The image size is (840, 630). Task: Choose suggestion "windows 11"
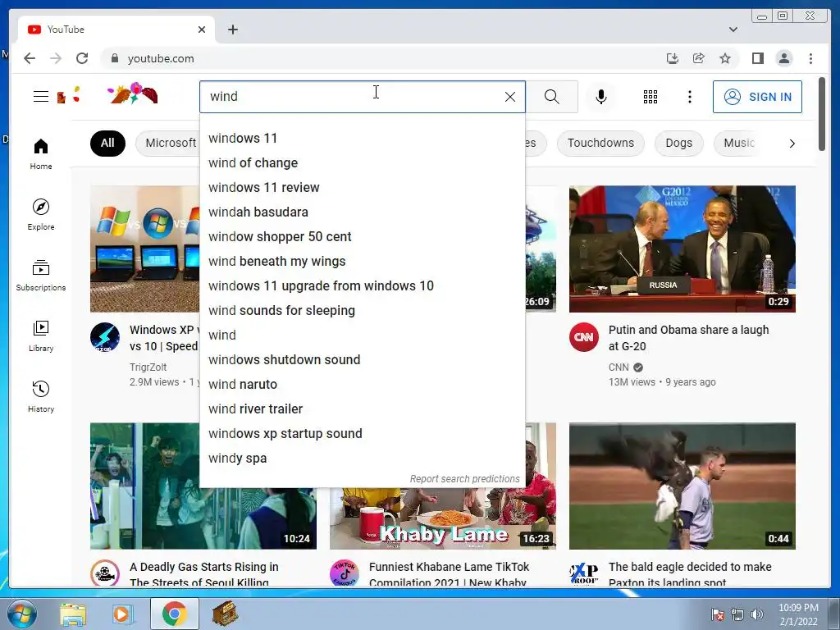point(362,138)
